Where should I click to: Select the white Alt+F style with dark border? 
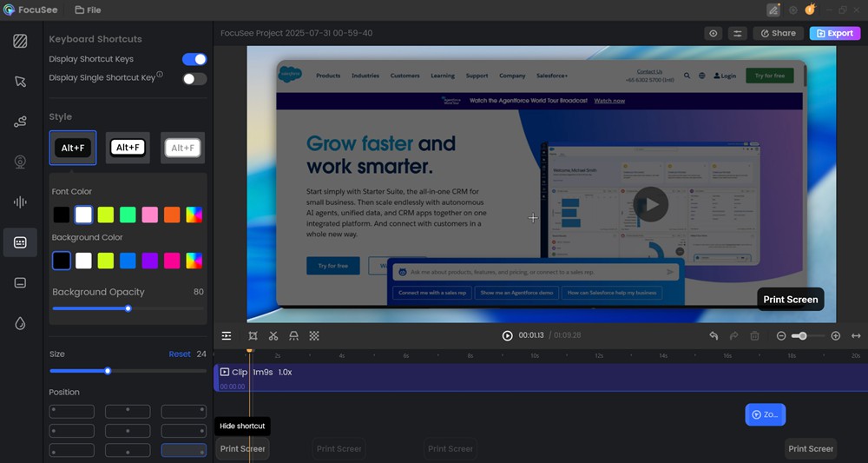click(128, 148)
